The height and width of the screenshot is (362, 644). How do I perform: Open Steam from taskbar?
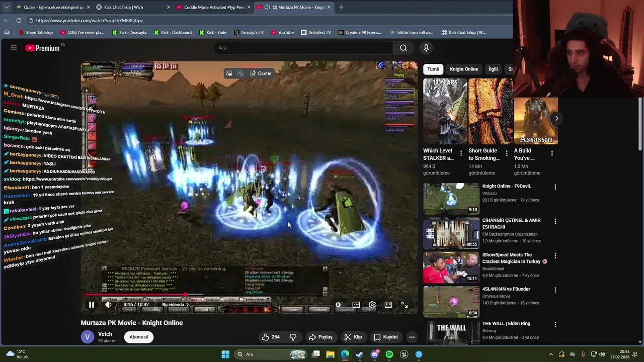[359, 354]
